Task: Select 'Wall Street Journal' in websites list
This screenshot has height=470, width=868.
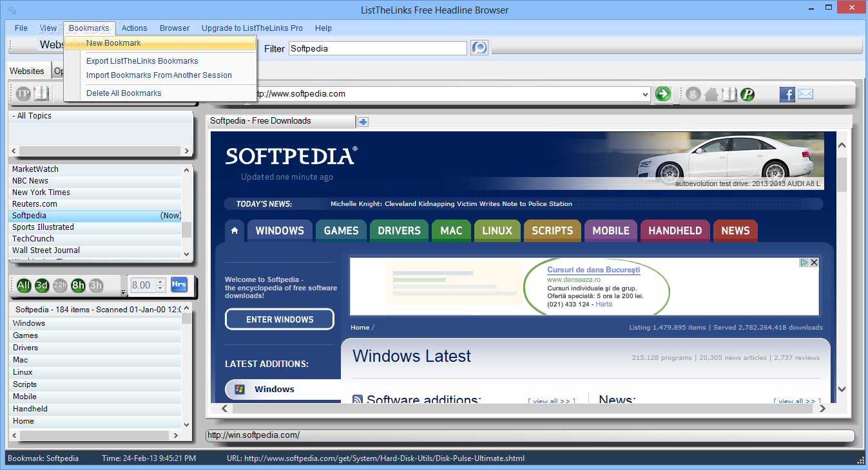Action: click(95, 250)
